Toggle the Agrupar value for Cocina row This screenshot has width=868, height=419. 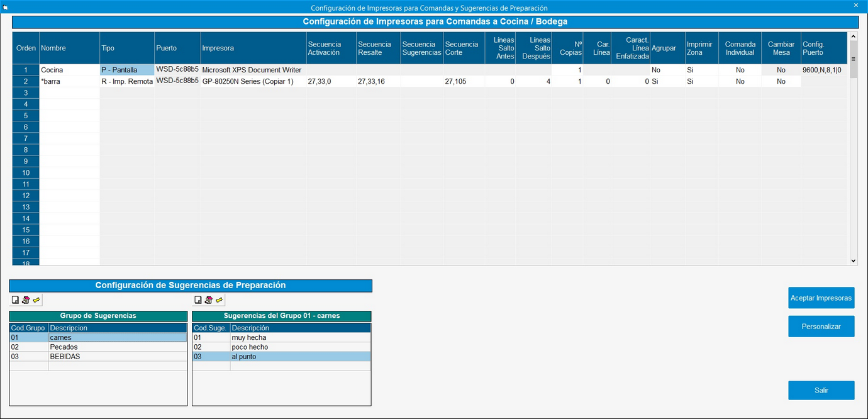point(667,70)
